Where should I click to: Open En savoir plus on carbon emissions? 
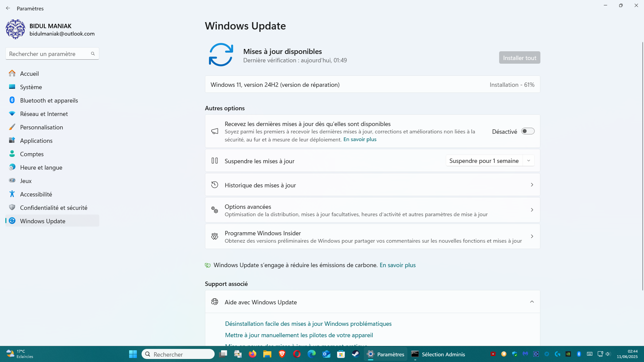pos(397,265)
